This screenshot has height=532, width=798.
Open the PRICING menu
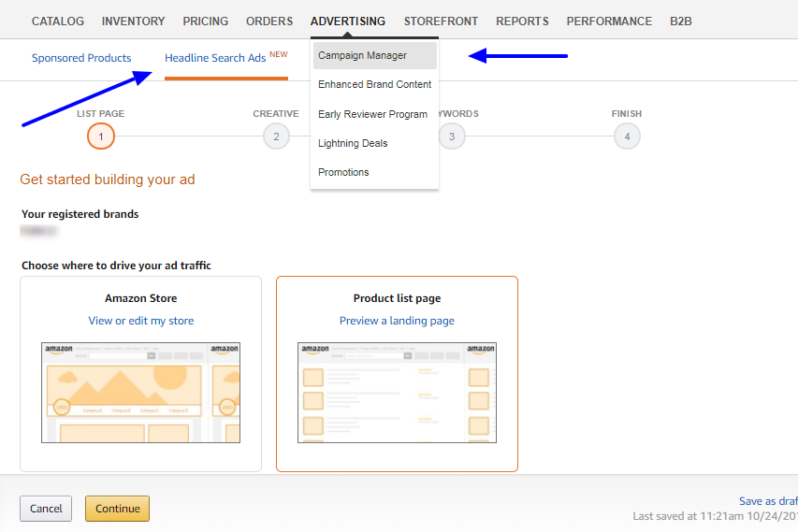[206, 22]
